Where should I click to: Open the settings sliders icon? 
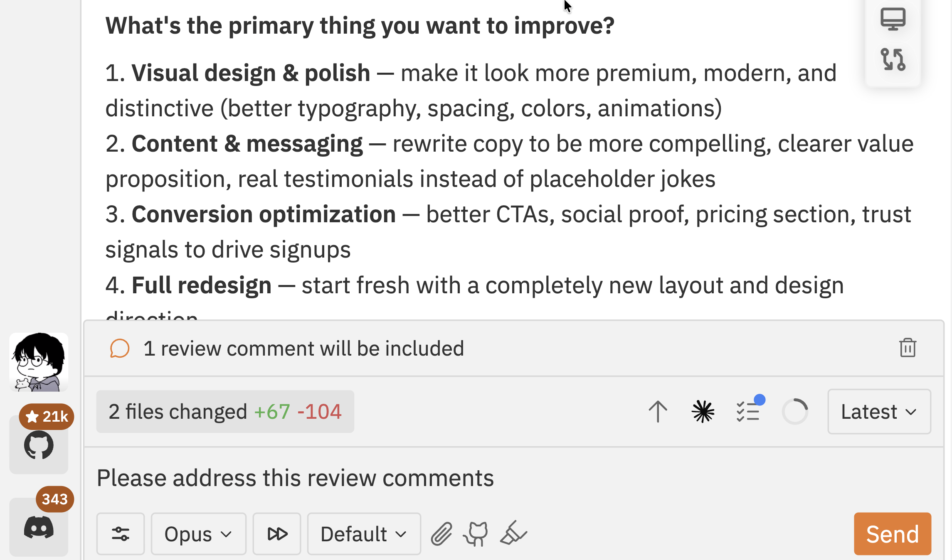coord(121,534)
